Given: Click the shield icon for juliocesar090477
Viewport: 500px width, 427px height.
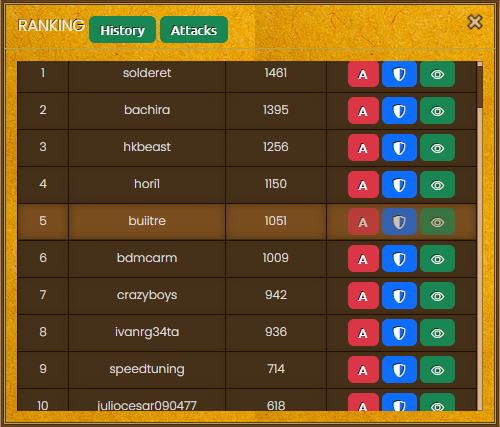Looking at the screenshot, I should (x=399, y=403).
